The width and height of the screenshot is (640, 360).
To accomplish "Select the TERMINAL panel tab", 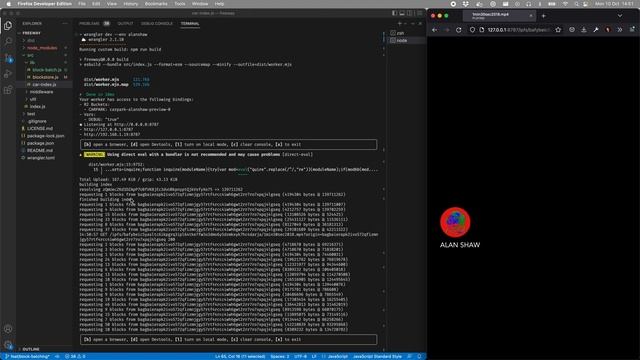I will 190,24.
